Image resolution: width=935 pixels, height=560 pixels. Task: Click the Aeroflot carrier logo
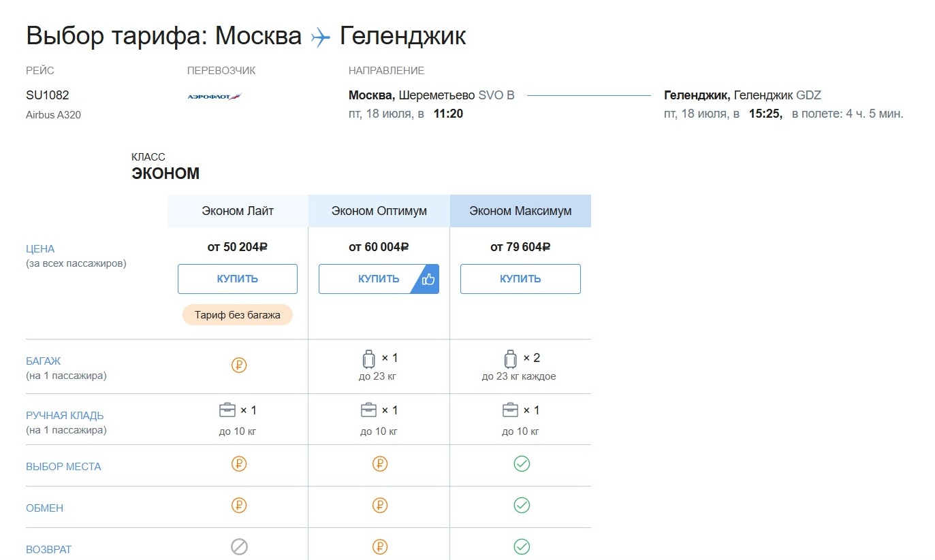215,97
